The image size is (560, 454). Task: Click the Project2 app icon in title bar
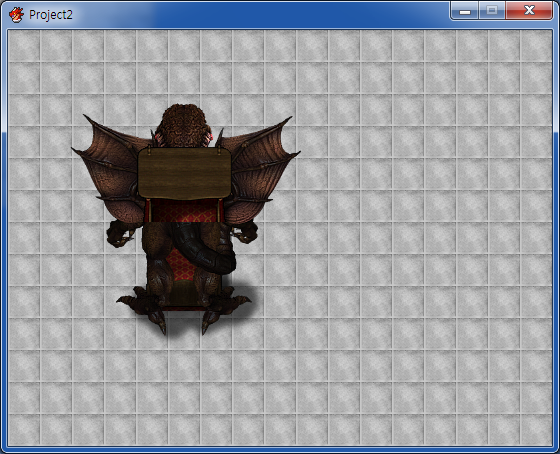coord(16,15)
